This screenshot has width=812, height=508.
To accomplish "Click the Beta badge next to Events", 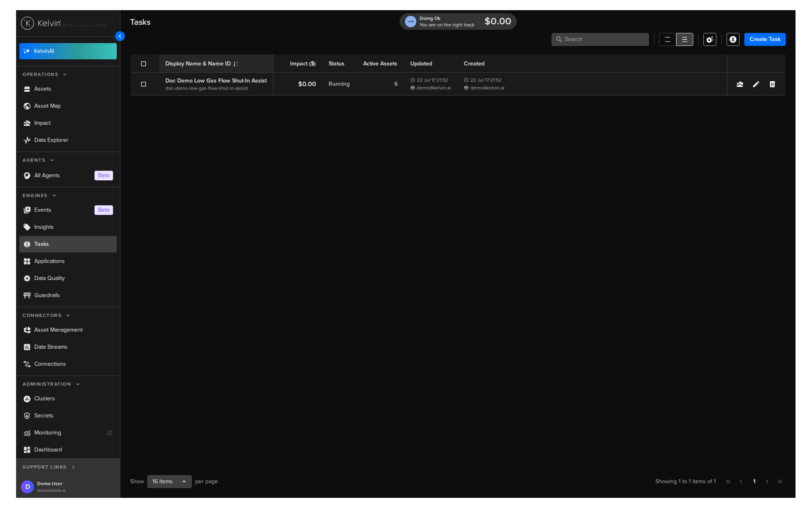I will pyautogui.click(x=104, y=210).
